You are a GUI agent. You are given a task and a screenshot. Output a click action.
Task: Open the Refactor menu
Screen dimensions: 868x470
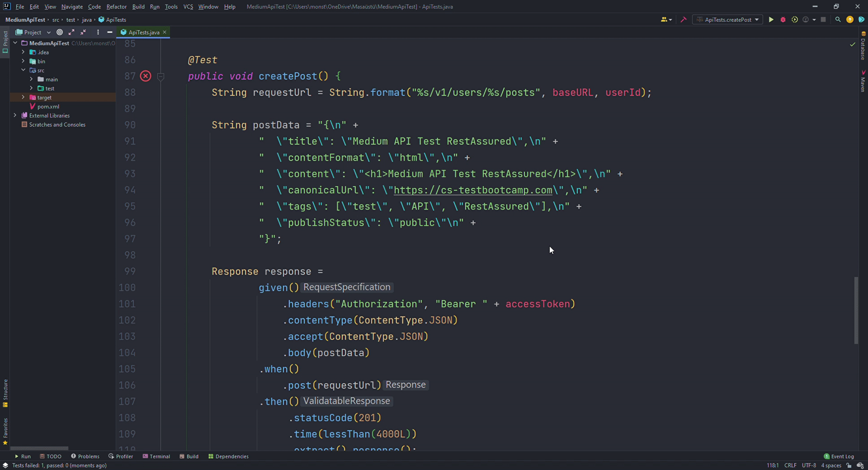tap(116, 6)
